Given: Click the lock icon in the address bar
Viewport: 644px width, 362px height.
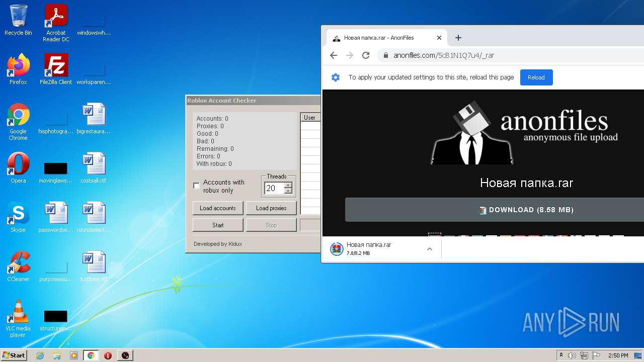Looking at the screenshot, I should (x=386, y=55).
